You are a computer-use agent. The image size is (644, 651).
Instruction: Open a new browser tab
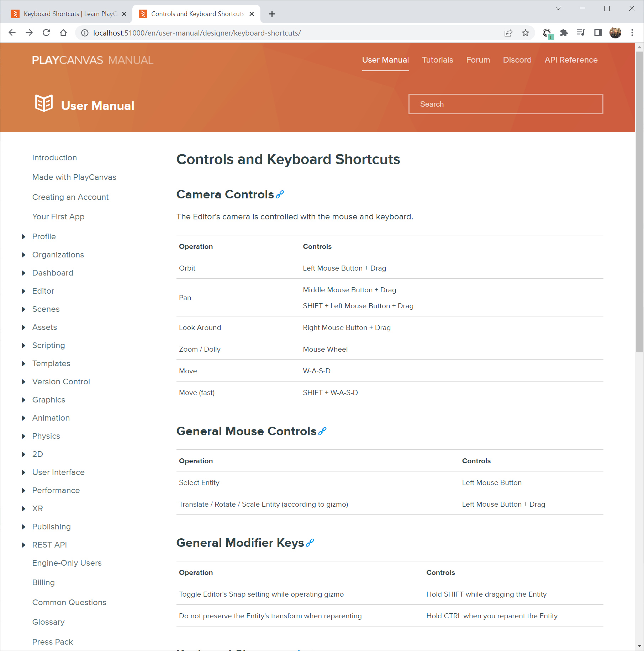[272, 14]
